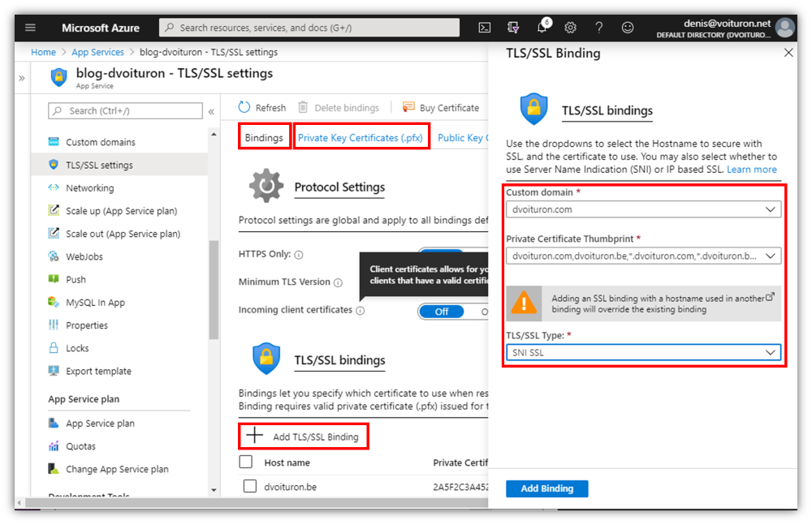Open the Custom domain dropdown
This screenshot has height=525, width=812.
(x=644, y=209)
